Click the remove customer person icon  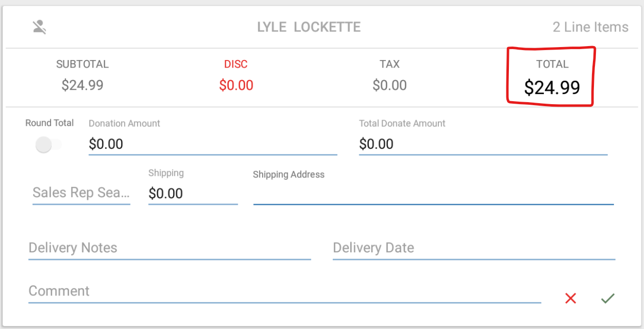coord(40,27)
